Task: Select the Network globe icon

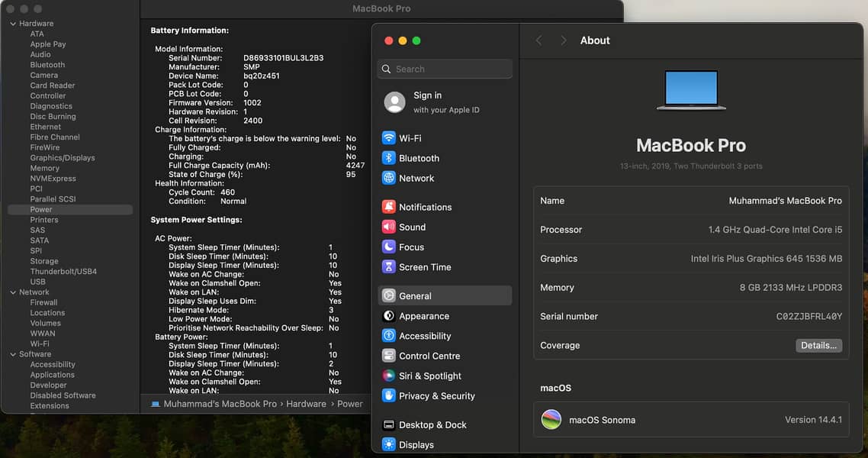Action: pos(389,178)
